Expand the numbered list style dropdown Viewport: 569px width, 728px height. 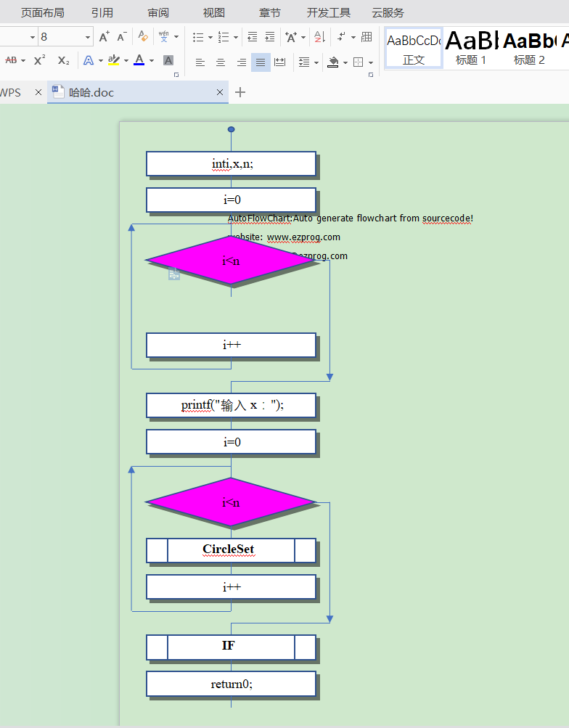(x=236, y=37)
